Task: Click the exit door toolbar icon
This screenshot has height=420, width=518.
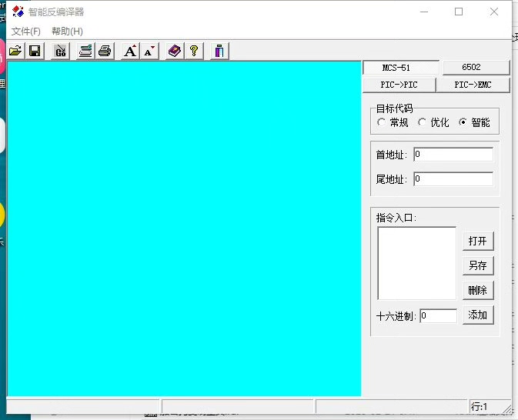Action: [219, 52]
